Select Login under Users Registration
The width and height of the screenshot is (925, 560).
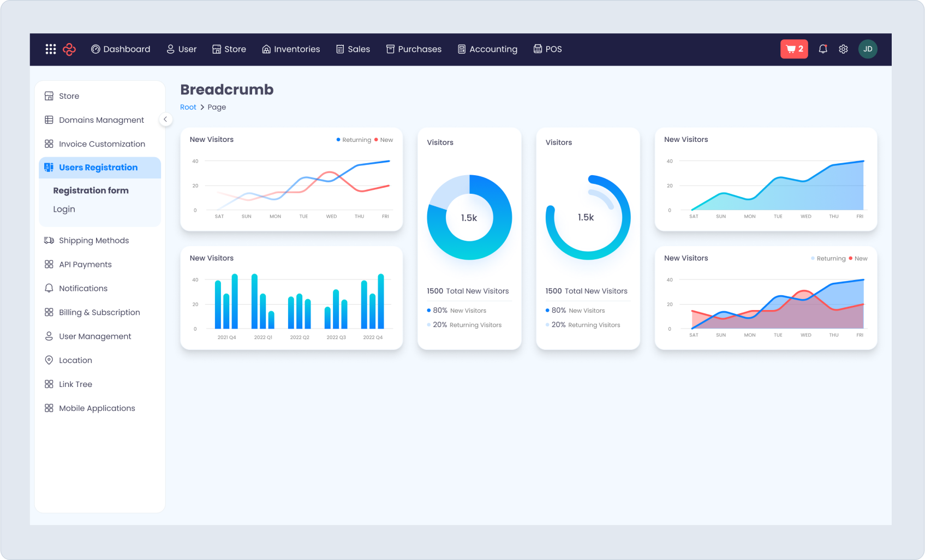coord(64,210)
